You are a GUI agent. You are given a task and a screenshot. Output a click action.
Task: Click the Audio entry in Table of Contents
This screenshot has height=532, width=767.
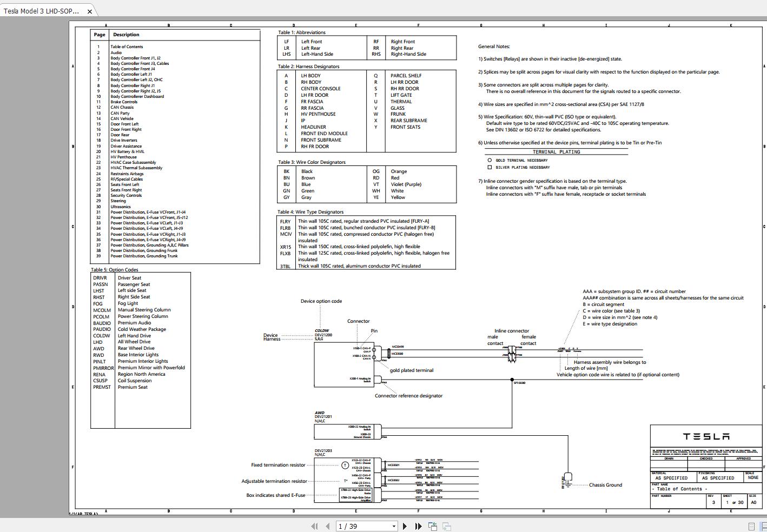tap(116, 52)
